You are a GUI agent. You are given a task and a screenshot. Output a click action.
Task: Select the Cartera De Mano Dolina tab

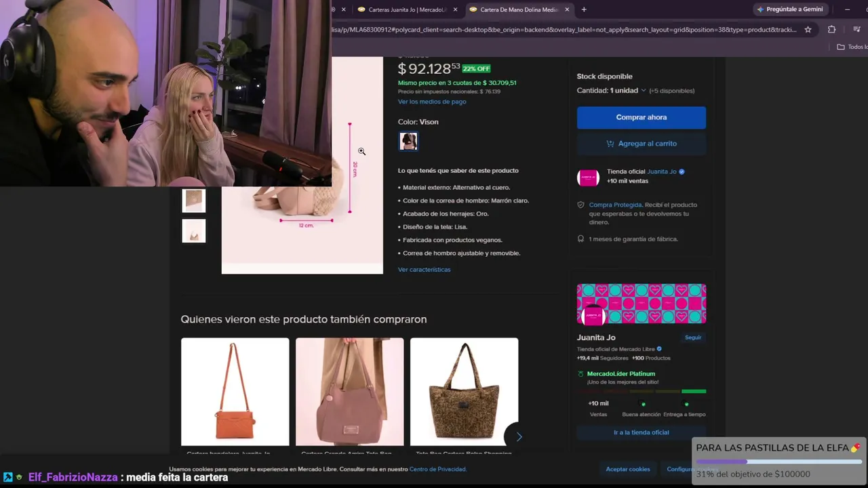[x=519, y=9]
